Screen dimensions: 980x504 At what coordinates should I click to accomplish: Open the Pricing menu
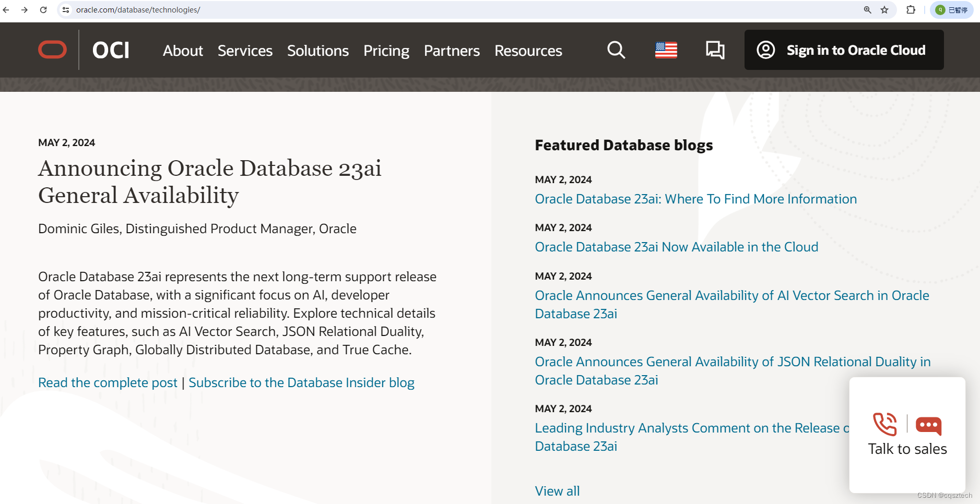(x=386, y=51)
